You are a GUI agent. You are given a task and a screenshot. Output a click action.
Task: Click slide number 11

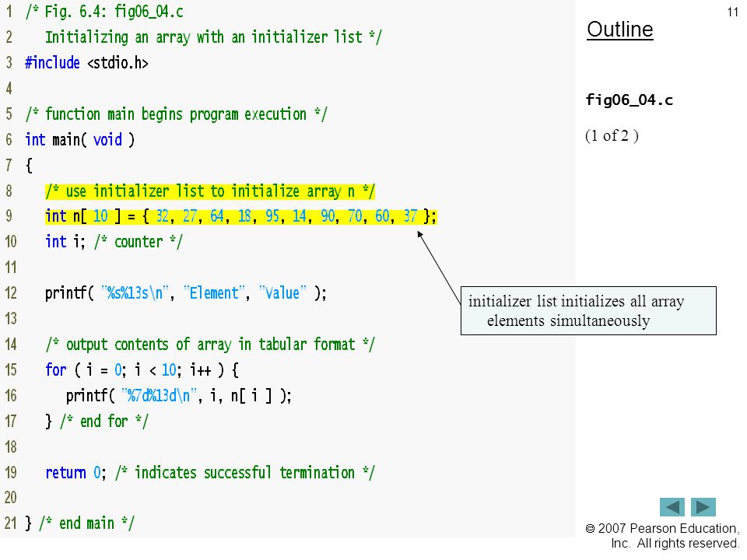click(x=733, y=12)
